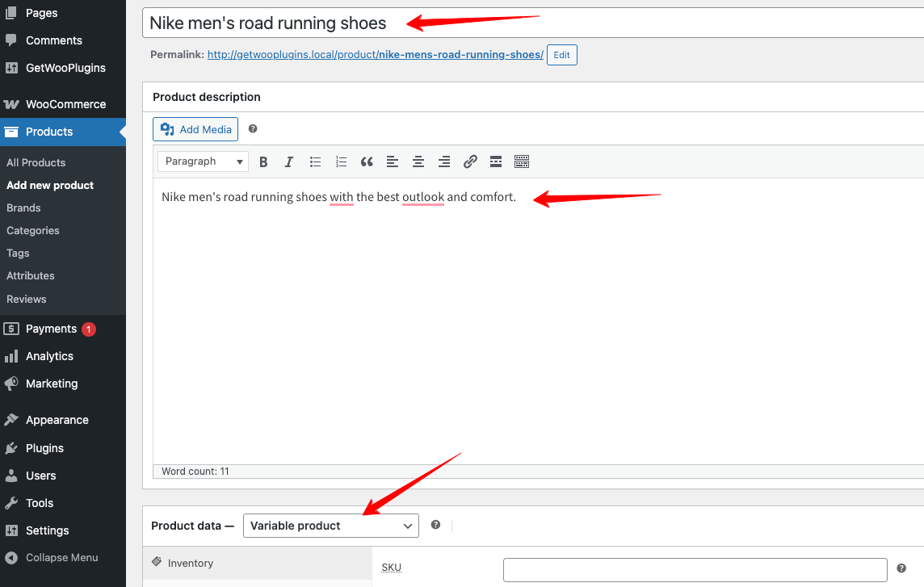The width and height of the screenshot is (924, 587).
Task: Click into the SKU input field
Action: 695,570
